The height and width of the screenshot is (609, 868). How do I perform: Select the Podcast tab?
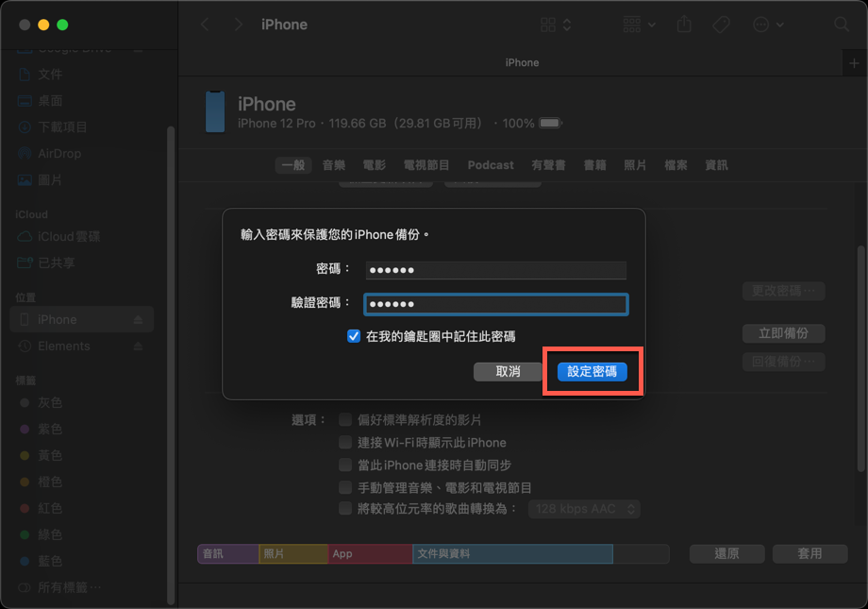click(491, 165)
